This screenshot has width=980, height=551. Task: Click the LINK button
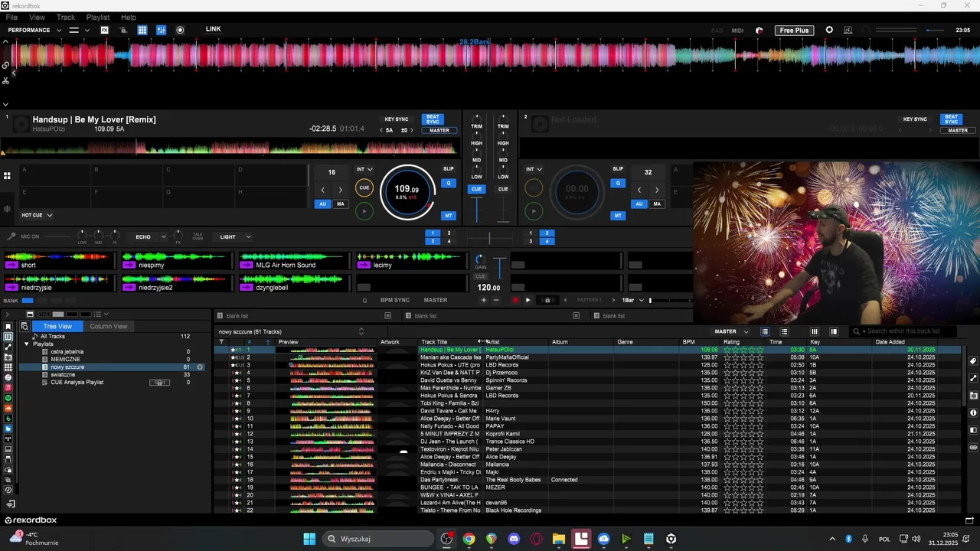213,29
